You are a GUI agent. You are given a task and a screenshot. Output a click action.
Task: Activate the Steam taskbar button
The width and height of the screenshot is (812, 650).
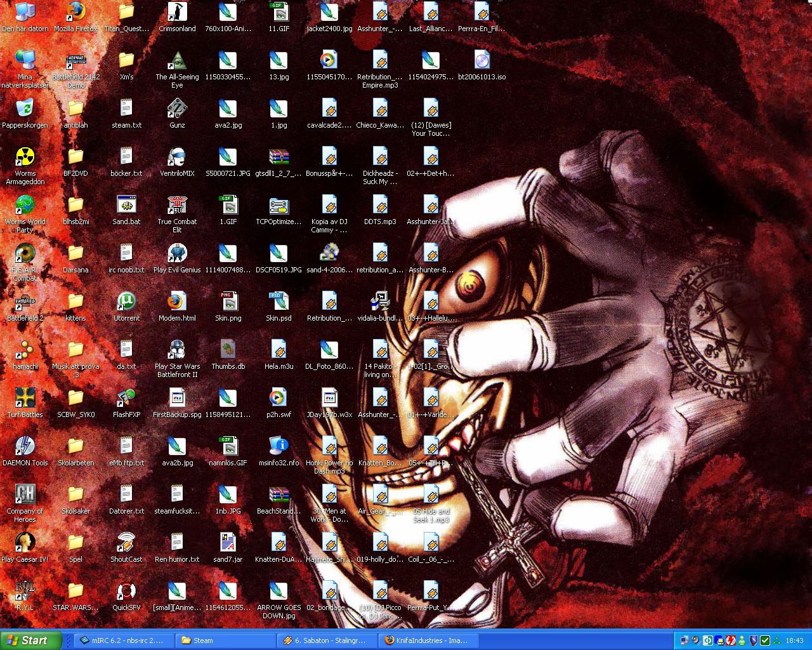pos(225,640)
